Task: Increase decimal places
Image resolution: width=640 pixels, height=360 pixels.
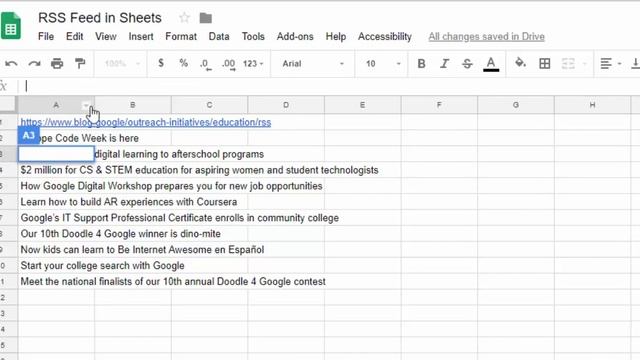Action: pos(228,64)
